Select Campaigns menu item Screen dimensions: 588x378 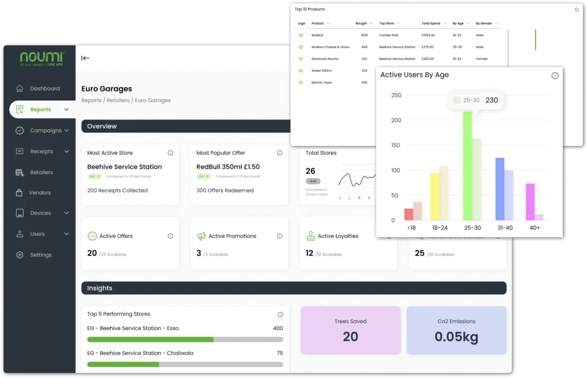[46, 130]
